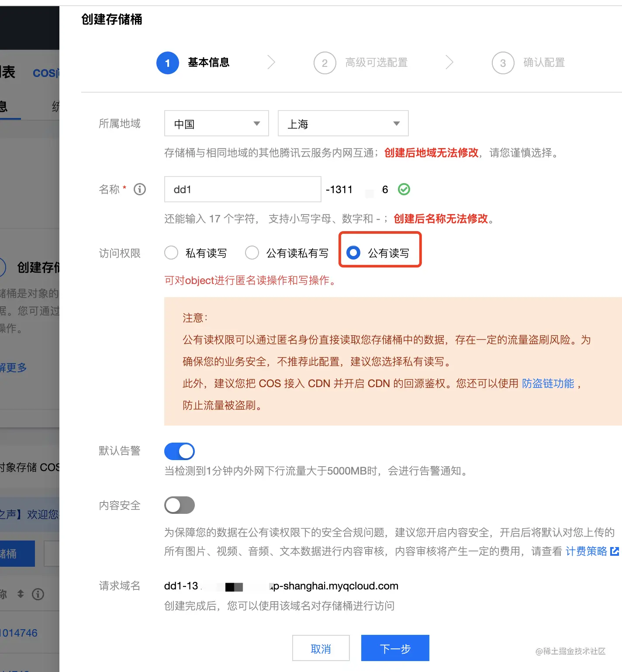The image size is (622, 672).
Task: Click the 下一步 button
Action: [395, 648]
